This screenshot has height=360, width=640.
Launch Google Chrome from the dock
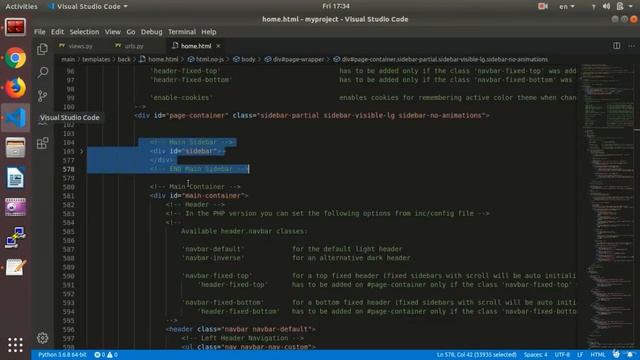[16, 58]
